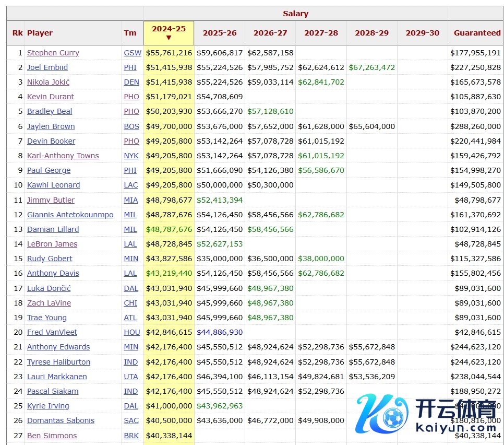Click the Guaranteed column header
The image size is (504, 445).
tap(476, 33)
